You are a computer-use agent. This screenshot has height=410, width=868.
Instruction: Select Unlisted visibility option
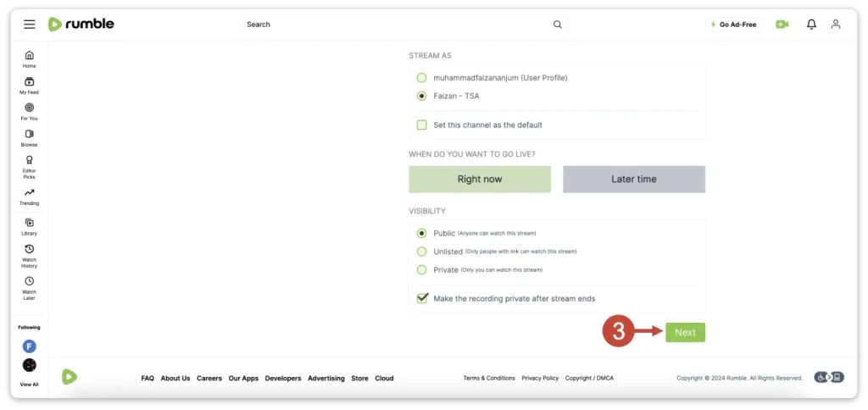tap(422, 252)
